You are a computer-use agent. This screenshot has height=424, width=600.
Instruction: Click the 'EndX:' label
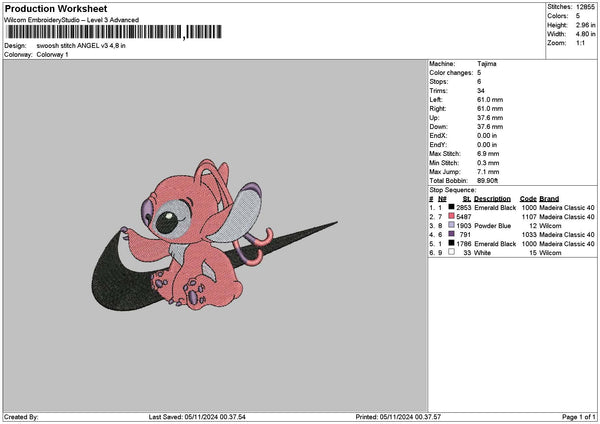point(438,136)
